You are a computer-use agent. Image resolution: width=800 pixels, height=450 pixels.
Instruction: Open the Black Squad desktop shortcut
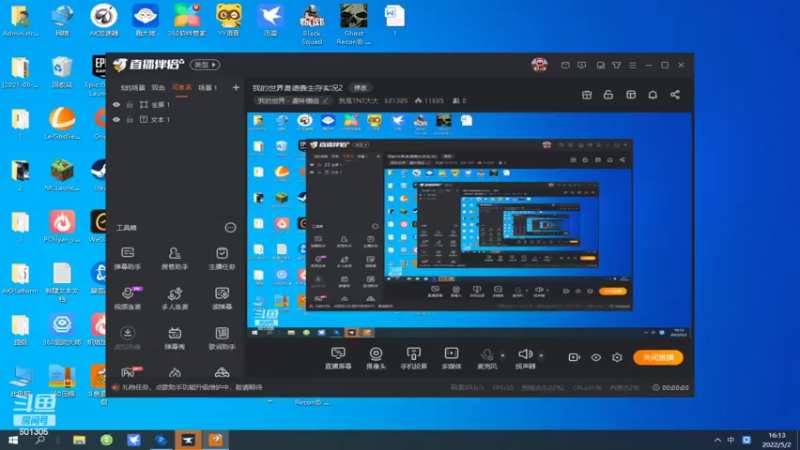coord(312,24)
